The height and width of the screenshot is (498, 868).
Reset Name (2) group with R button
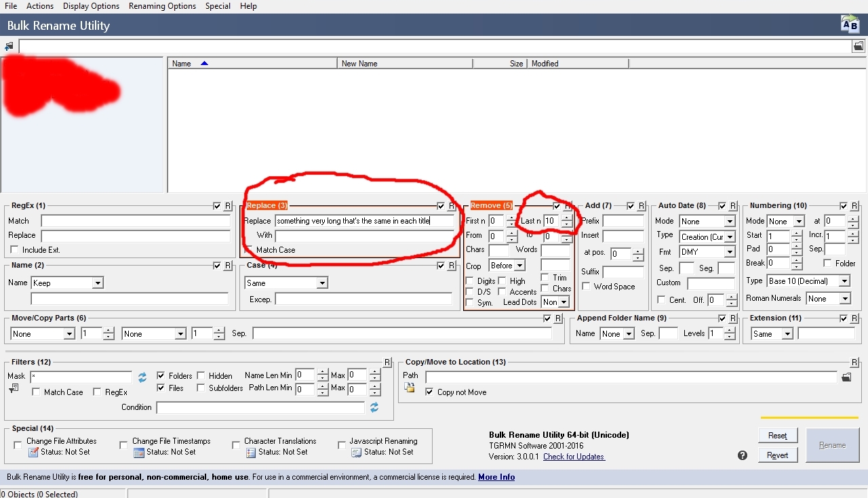(228, 266)
